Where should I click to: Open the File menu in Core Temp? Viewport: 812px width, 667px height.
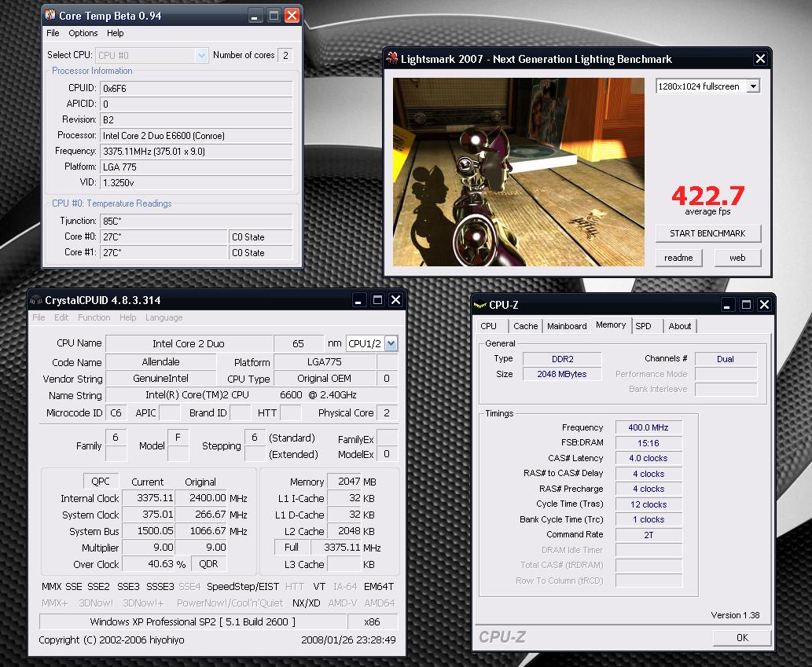pos(53,33)
